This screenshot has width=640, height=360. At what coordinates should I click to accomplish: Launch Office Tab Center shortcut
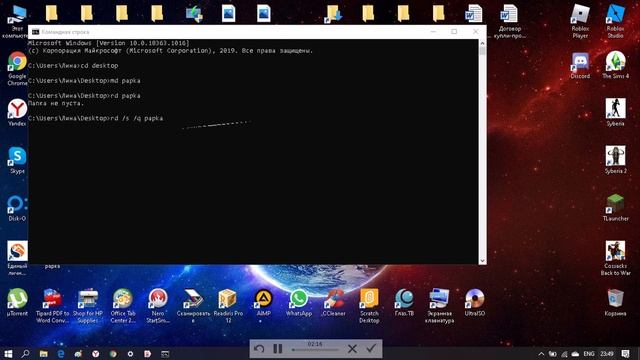coord(123,305)
